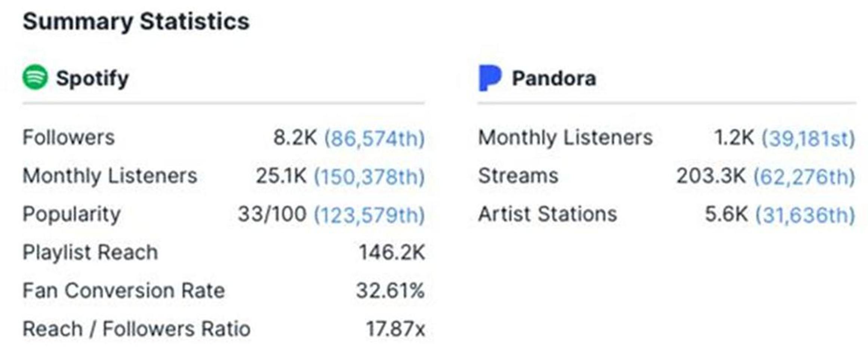This screenshot has height=364, width=868.
Task: Click the Pandora Streams label
Action: point(518,176)
